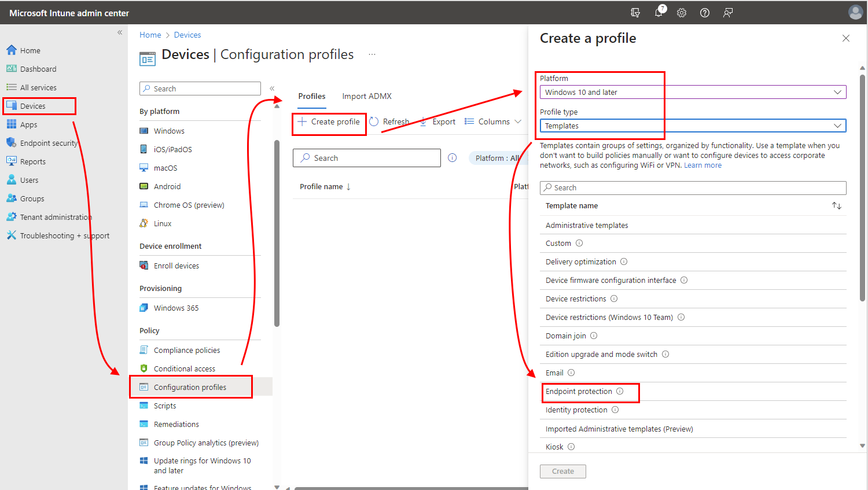Open the notifications bell
Image resolution: width=868 pixels, height=490 pixels.
[659, 12]
